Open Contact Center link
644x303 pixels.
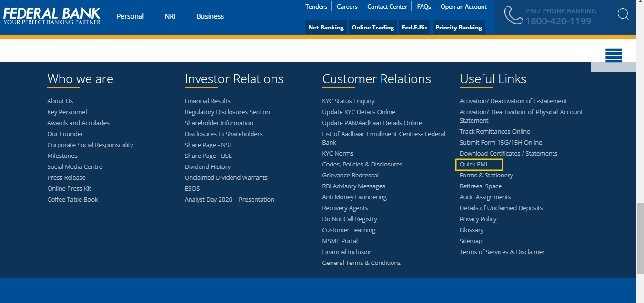[x=387, y=7]
